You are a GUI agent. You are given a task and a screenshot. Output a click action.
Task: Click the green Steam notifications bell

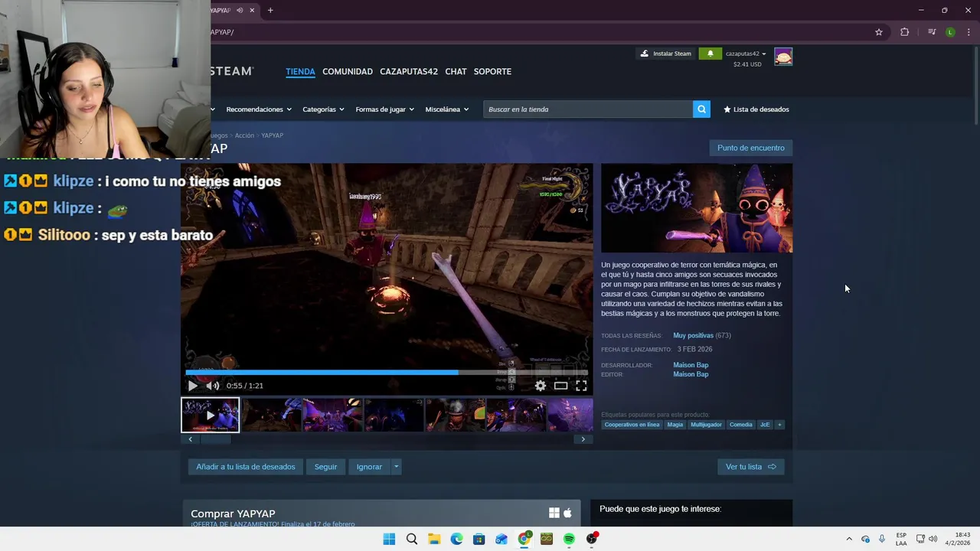[710, 54]
